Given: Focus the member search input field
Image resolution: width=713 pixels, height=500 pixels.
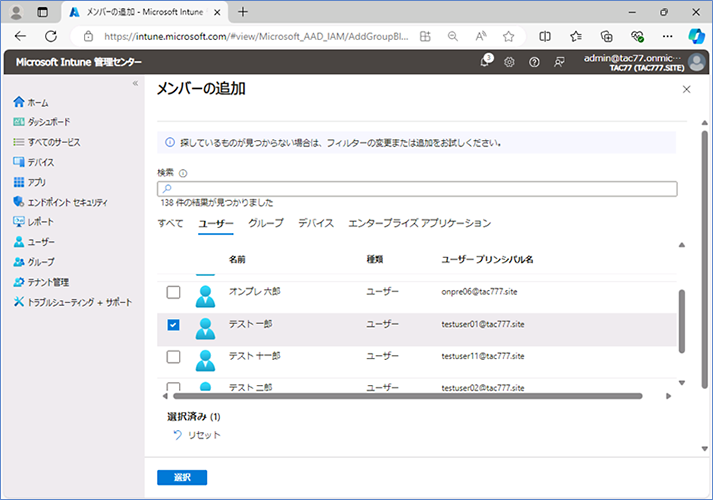Looking at the screenshot, I should click(417, 189).
